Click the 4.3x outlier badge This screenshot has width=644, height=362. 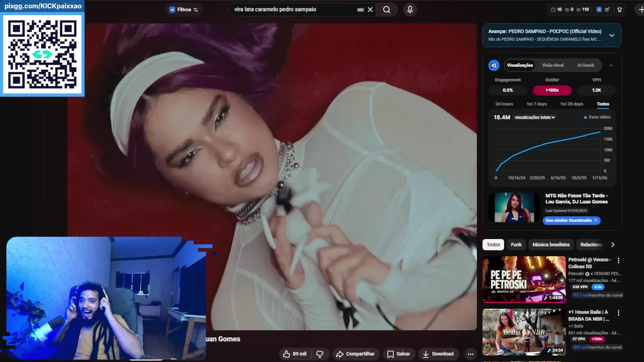click(x=598, y=287)
